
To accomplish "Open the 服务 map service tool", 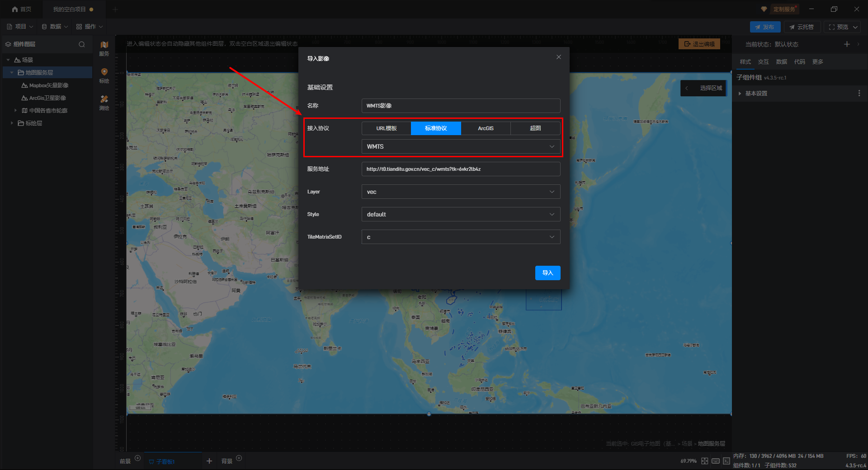I will tap(104, 48).
